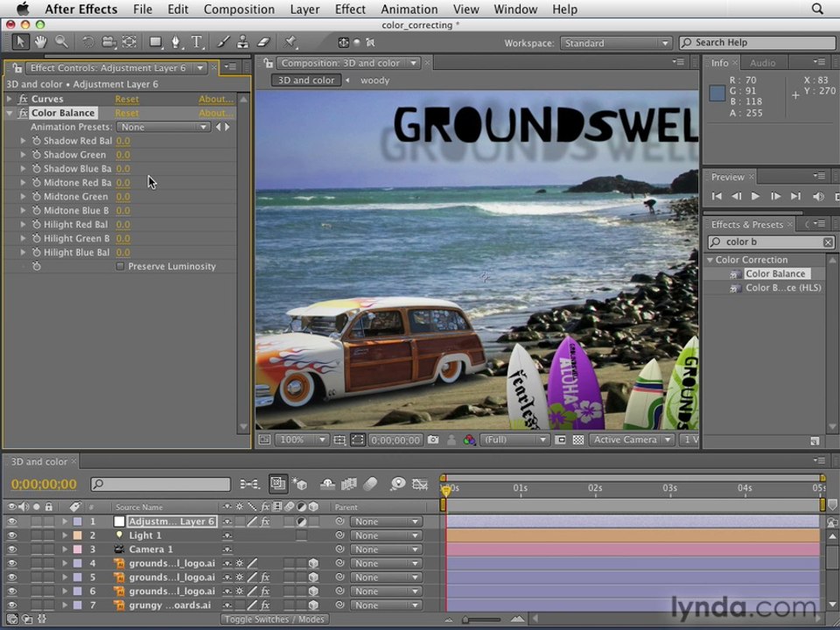
Task: Open the Workspace Standard dropdown
Action: (x=615, y=43)
